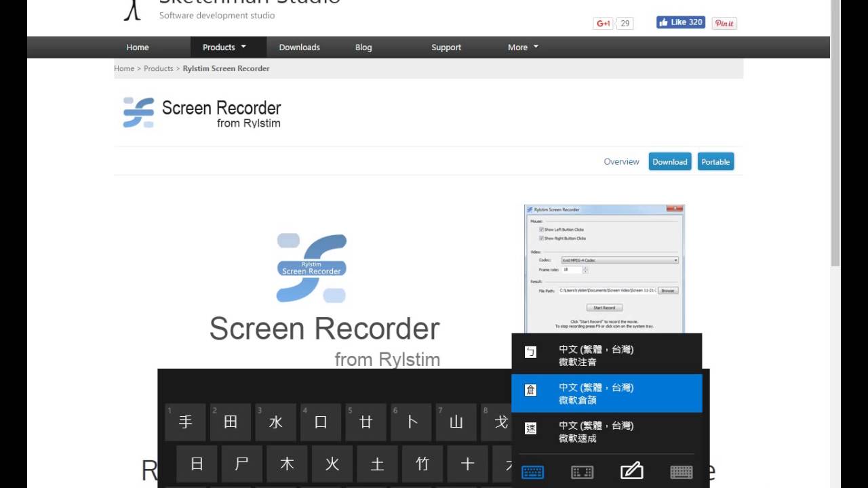
Task: Tap the 戈 key on touch keyboard
Action: tap(496, 422)
